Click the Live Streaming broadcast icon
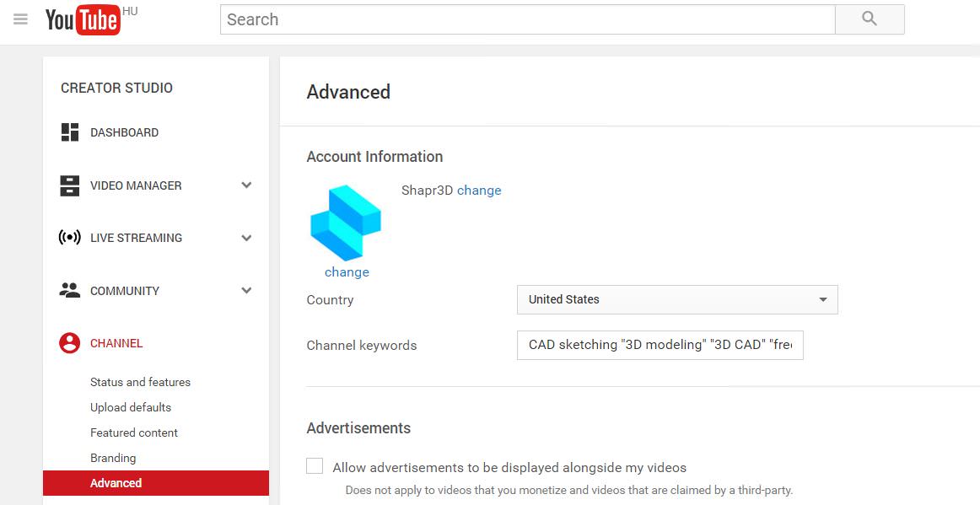This screenshot has height=505, width=980. point(69,238)
